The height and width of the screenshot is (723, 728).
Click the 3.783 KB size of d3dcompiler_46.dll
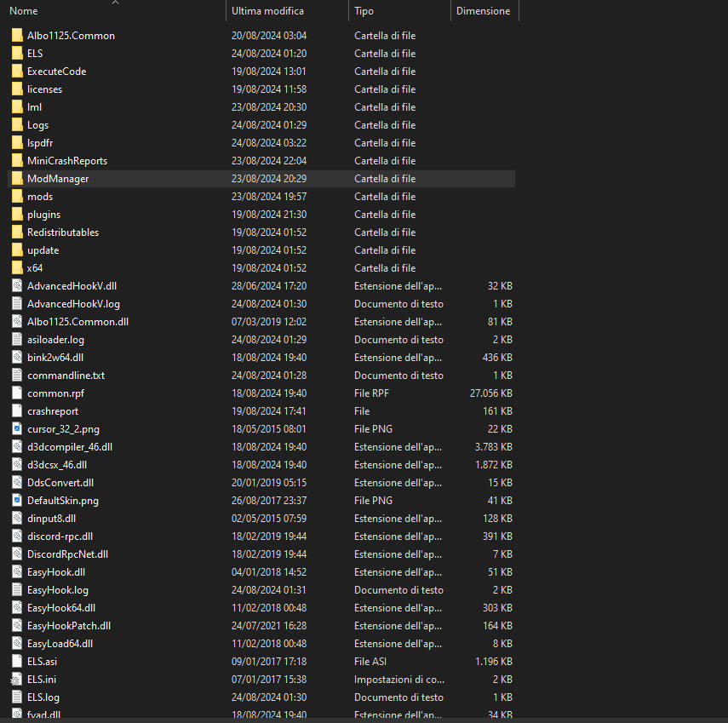494,447
